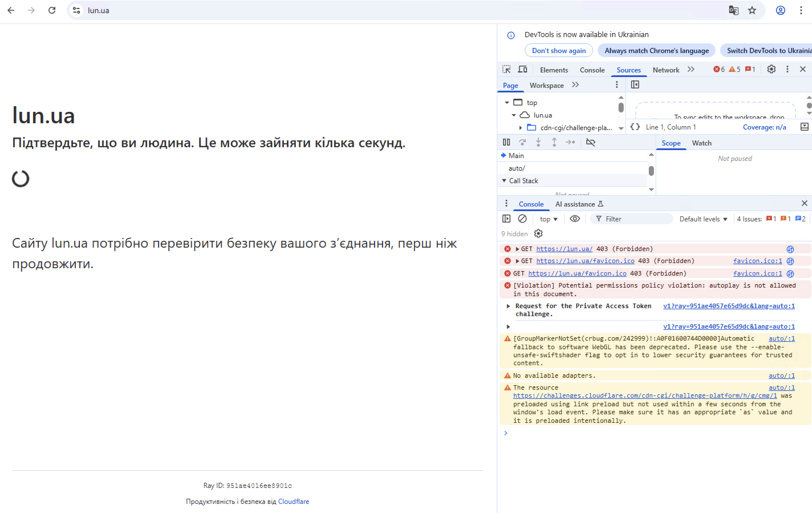The image size is (812, 513).
Task: Show console sidebar panel
Action: [506, 219]
